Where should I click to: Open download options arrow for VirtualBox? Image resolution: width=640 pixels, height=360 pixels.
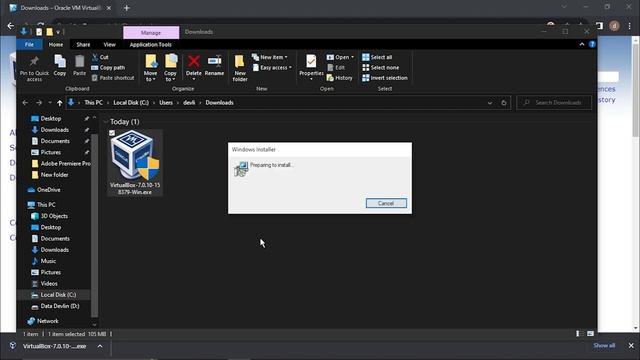pyautogui.click(x=100, y=346)
